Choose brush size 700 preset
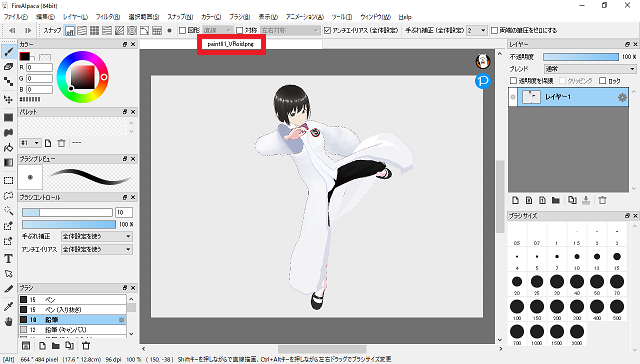This screenshot has width=640, height=364. pos(517,334)
